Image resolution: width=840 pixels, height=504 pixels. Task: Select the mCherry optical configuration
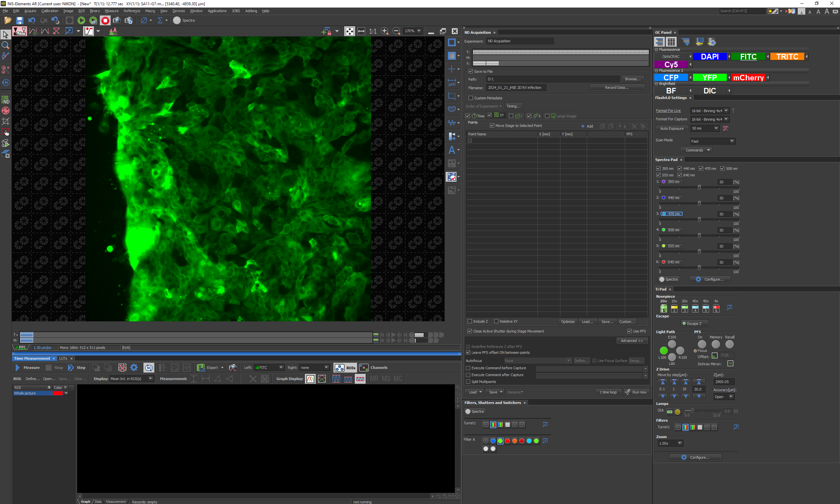pos(748,78)
